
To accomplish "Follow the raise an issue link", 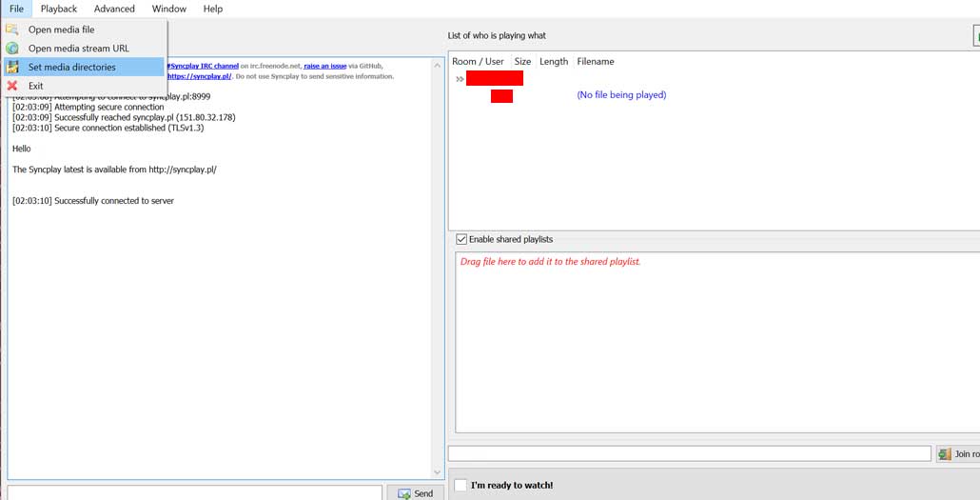I will [325, 66].
